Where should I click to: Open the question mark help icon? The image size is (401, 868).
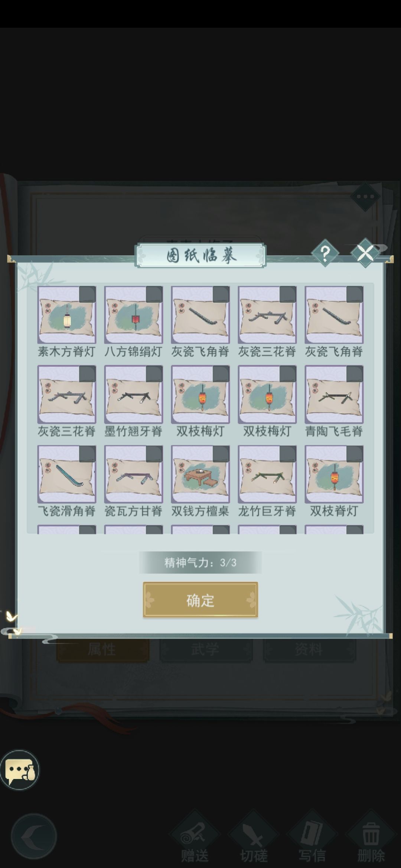[325, 253]
